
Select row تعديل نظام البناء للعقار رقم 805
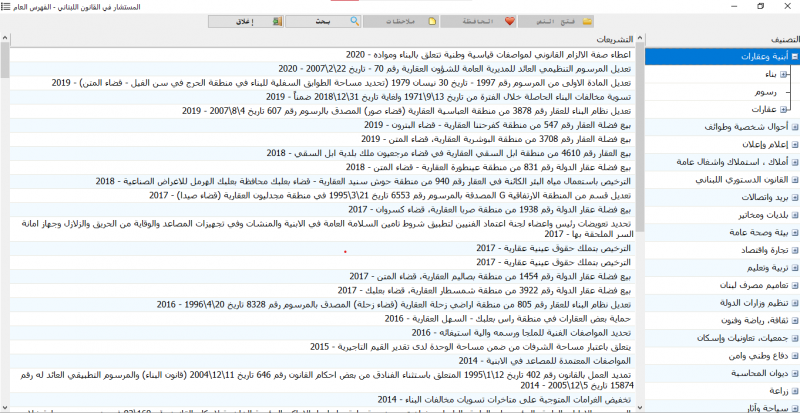(x=323, y=305)
